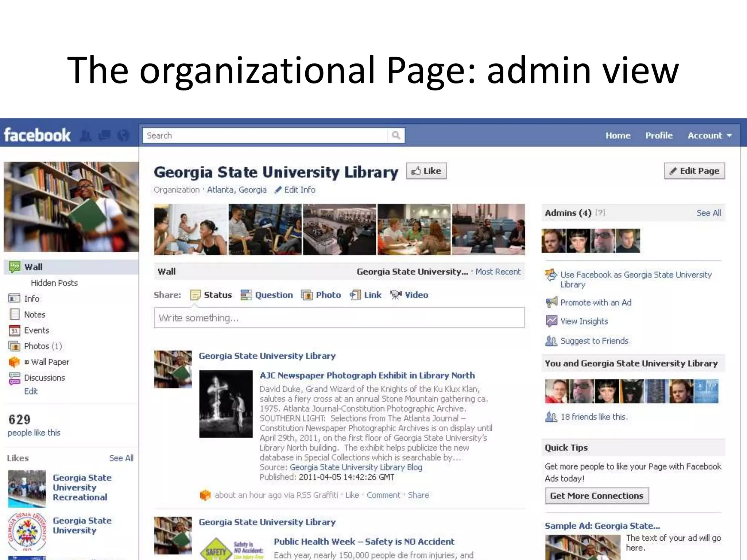Click Sample Ad: Georgia State link
747x560 pixels.
click(602, 526)
